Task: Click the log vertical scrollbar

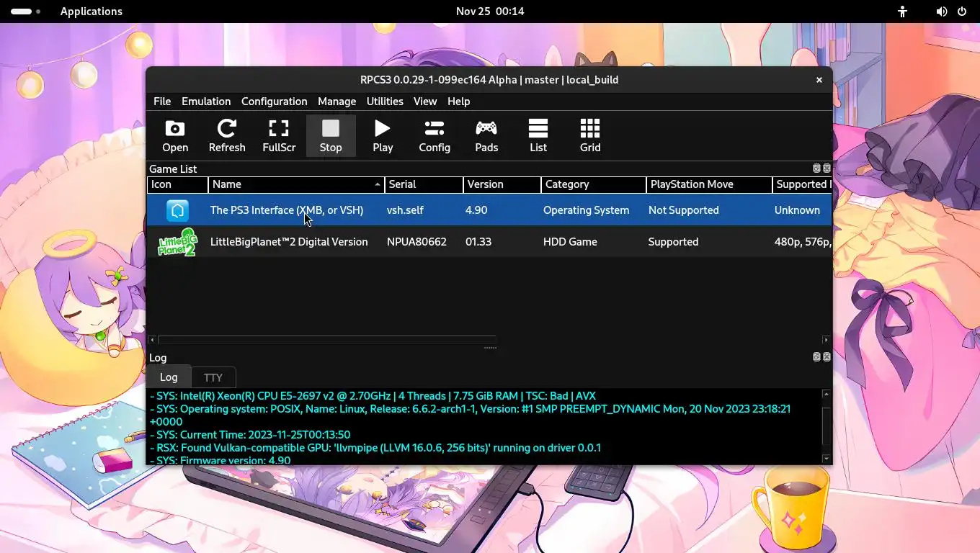Action: tap(826, 426)
